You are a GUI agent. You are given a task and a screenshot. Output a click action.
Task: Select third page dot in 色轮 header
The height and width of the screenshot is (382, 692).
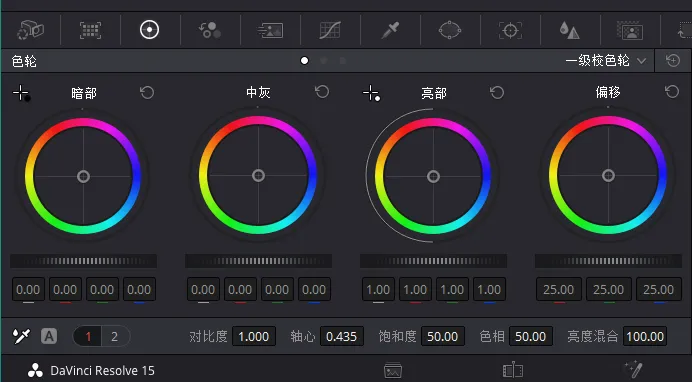click(343, 60)
